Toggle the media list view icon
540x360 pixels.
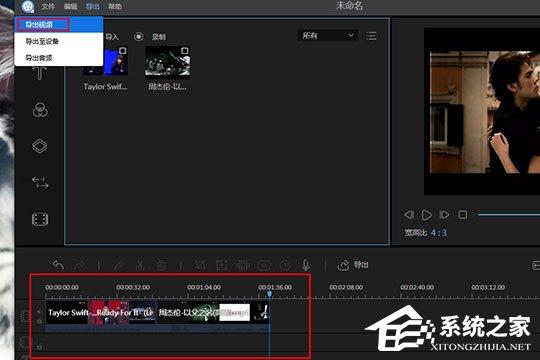(371, 36)
